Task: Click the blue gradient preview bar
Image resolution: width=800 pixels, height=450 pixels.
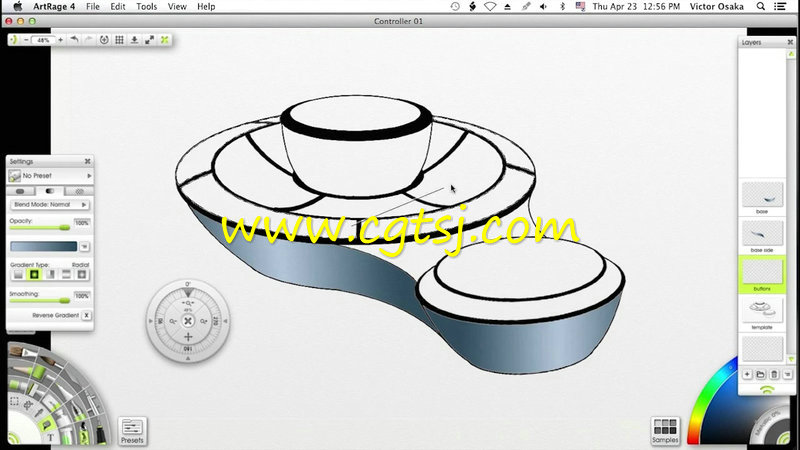Action: tap(43, 246)
